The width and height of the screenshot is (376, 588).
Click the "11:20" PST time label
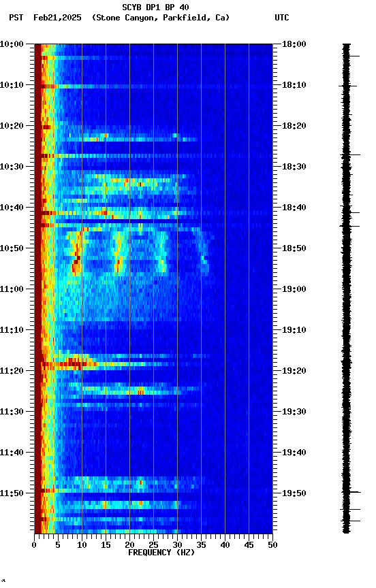[12, 371]
